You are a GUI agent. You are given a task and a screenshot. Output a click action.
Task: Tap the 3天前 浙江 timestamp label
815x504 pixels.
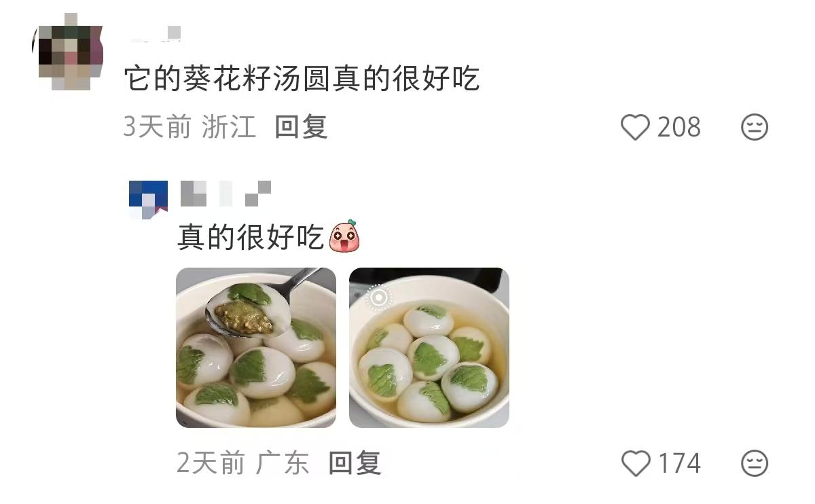pyautogui.click(x=190, y=127)
